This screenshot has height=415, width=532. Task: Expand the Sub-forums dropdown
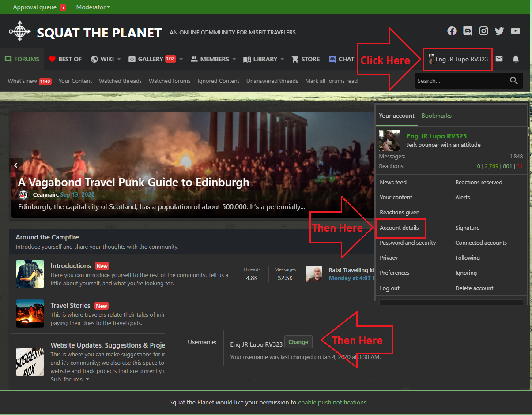pyautogui.click(x=70, y=379)
